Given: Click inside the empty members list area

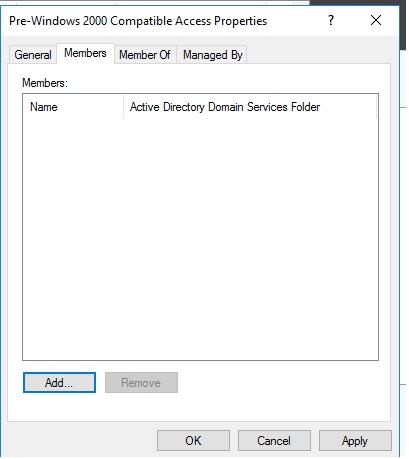Looking at the screenshot, I should coord(200,239).
